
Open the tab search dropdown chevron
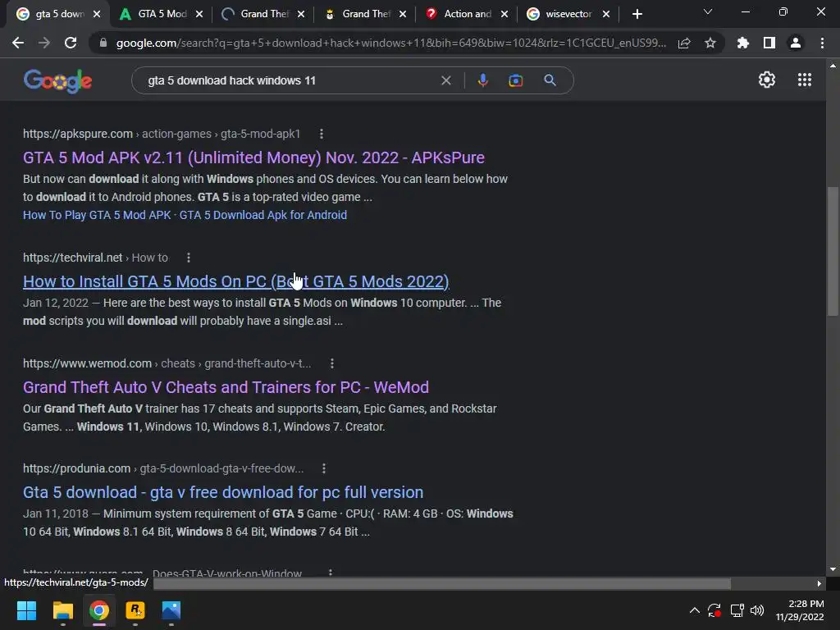click(x=708, y=11)
